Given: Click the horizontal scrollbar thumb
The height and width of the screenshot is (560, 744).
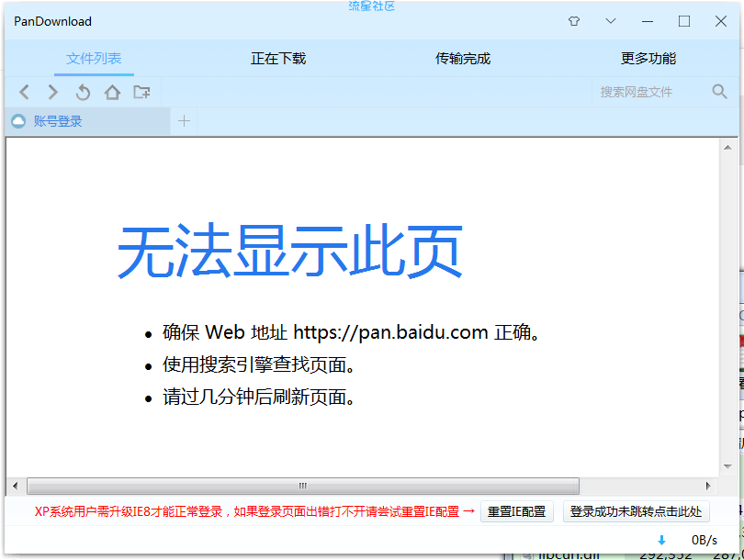Looking at the screenshot, I should point(303,486).
